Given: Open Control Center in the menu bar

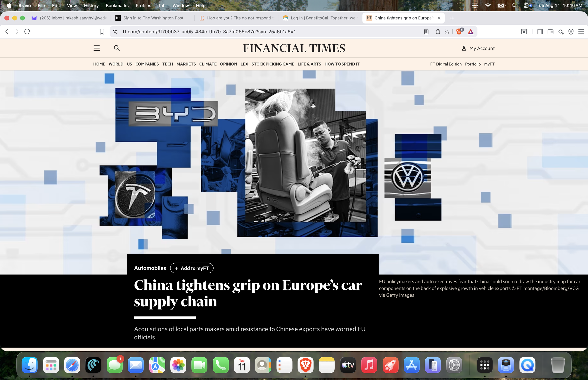Looking at the screenshot, I should click(x=528, y=5).
